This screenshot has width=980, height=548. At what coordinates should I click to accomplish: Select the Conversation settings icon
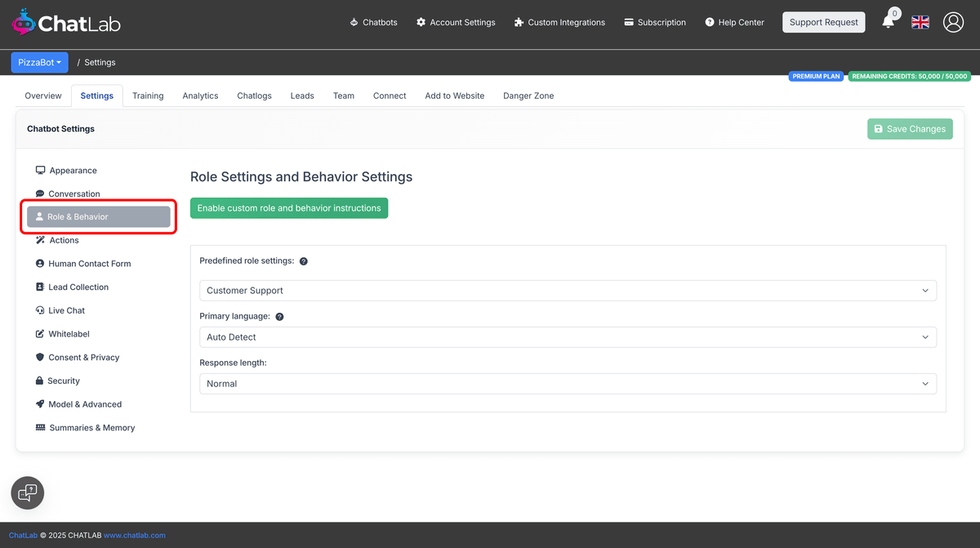tap(40, 194)
